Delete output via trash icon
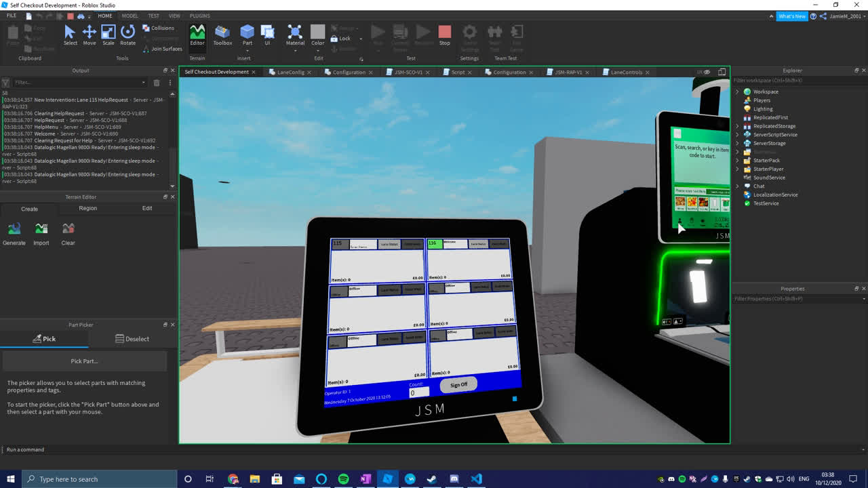Screen dimensions: 868x488 pos(156,83)
